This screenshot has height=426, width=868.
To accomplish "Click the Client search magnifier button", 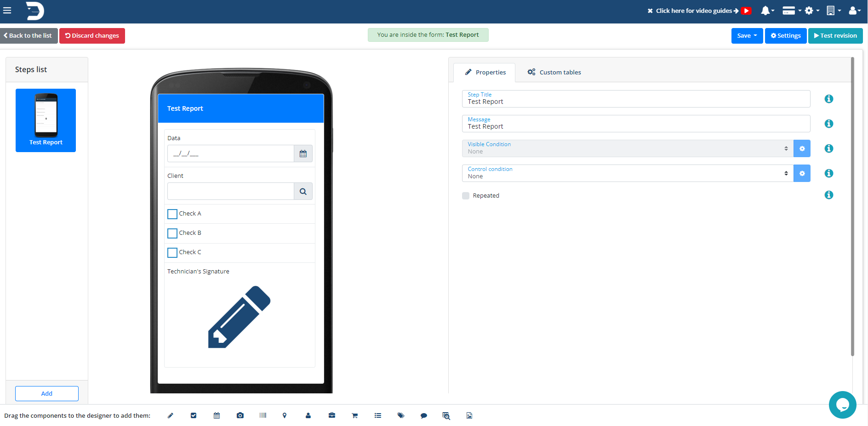I will coord(303,191).
